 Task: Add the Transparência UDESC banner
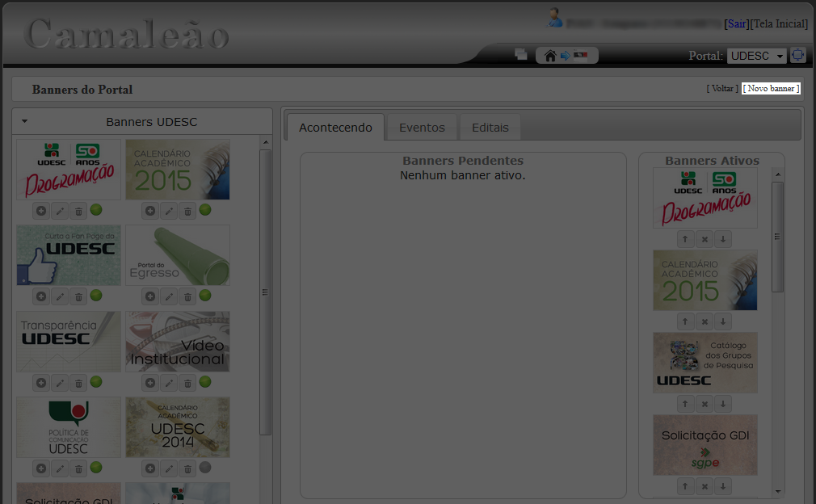click(41, 383)
